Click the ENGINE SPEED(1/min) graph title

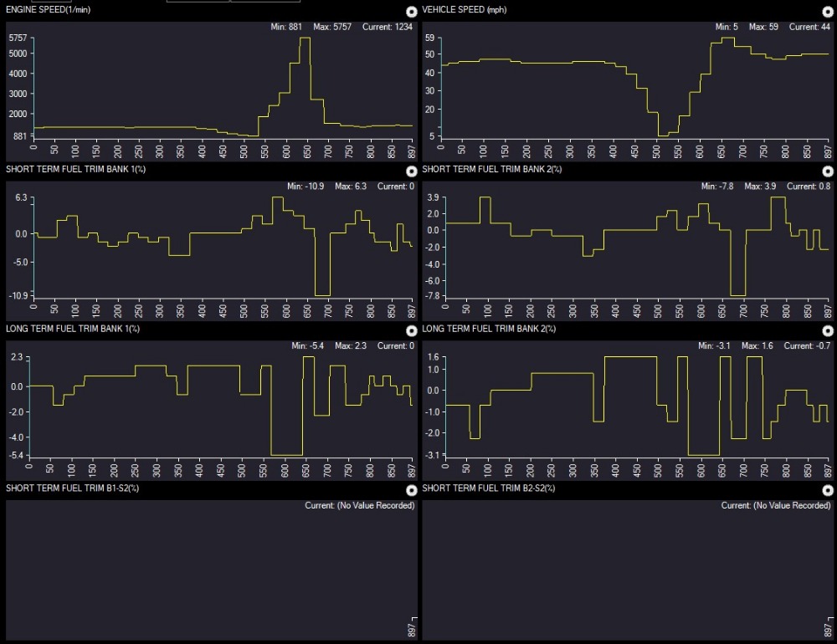46,10
